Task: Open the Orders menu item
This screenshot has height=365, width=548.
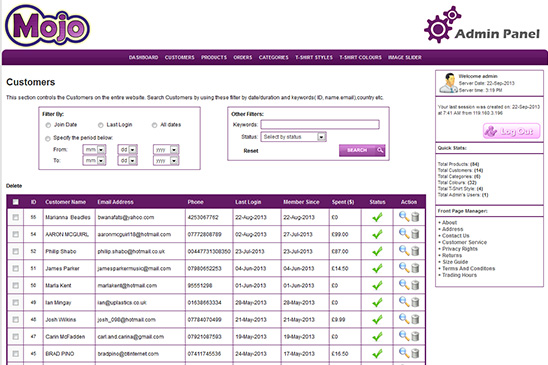Action: [243, 57]
